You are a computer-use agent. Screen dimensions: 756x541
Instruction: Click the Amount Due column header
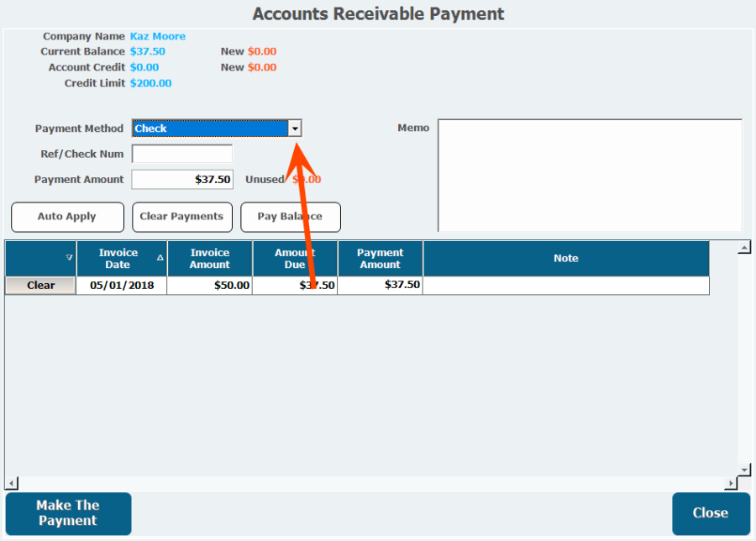pos(295,259)
